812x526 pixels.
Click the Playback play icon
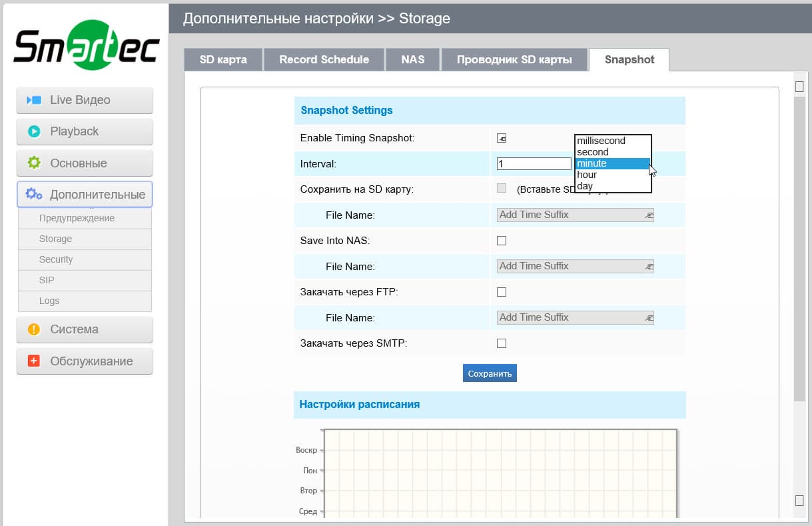coord(34,131)
